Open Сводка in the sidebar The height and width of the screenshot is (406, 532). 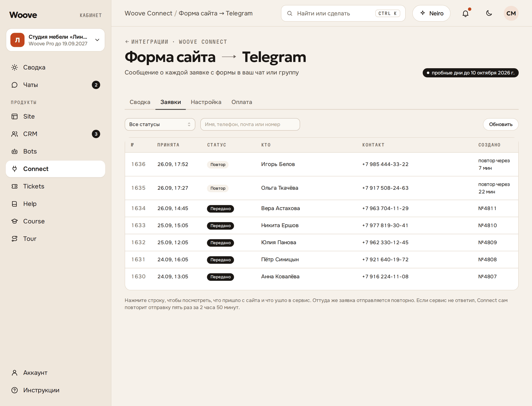click(56, 67)
